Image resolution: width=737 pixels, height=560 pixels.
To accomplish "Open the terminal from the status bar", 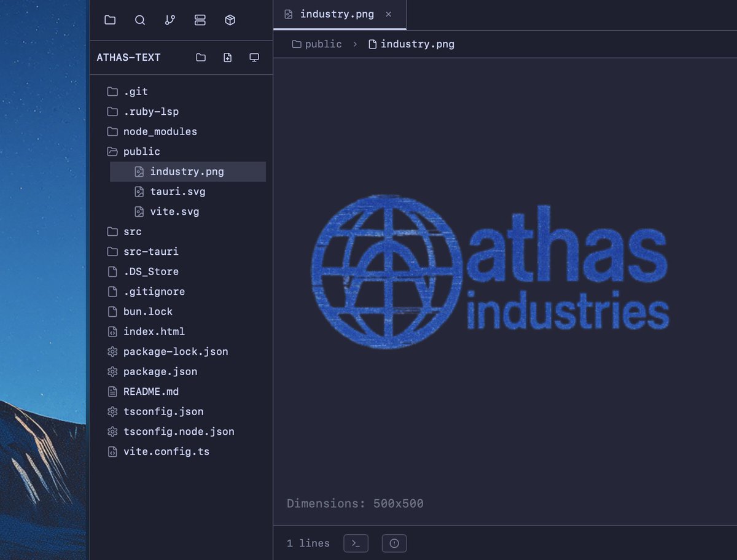I will [356, 543].
